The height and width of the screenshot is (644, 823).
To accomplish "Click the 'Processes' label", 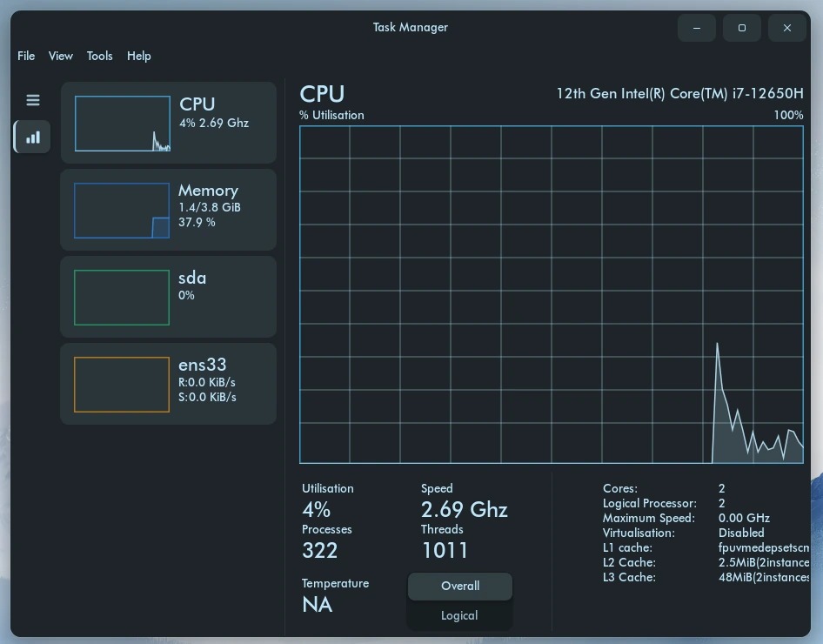I will coord(326,529).
